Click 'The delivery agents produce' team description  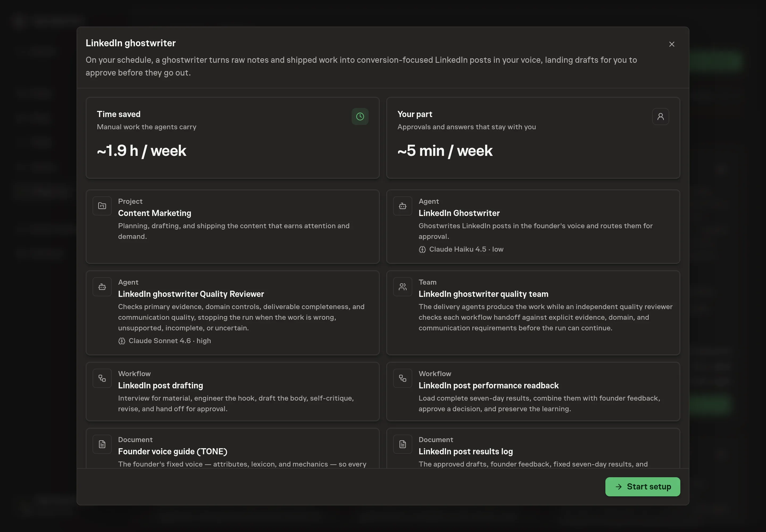[545, 317]
